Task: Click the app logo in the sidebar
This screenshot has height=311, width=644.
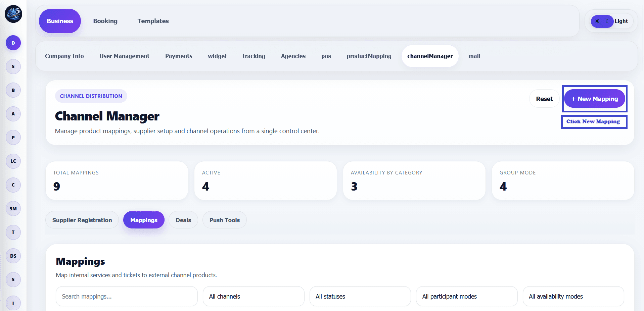Action: pos(13,14)
